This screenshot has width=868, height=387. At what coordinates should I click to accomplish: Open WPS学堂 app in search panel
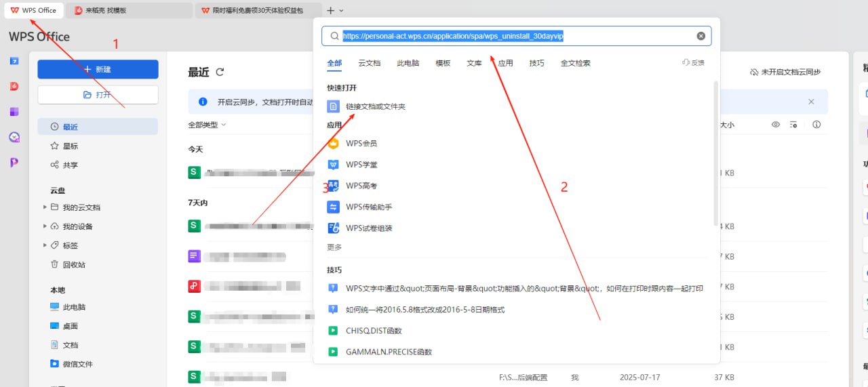[361, 164]
